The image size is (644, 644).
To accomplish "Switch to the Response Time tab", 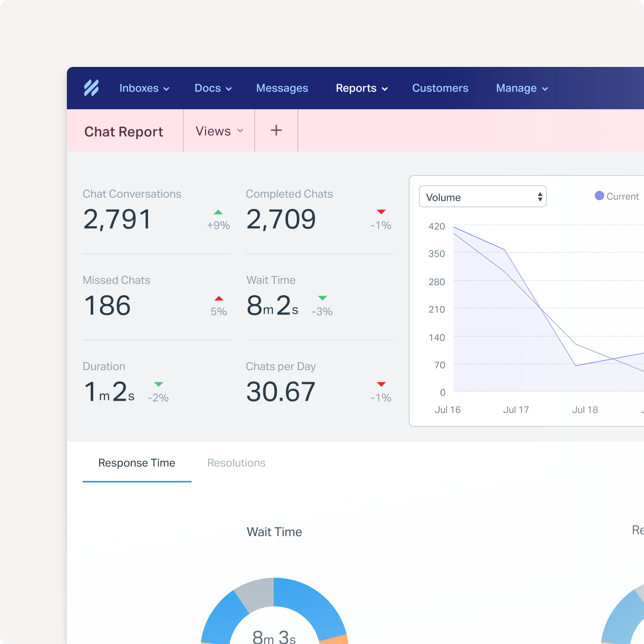I will coord(137,463).
